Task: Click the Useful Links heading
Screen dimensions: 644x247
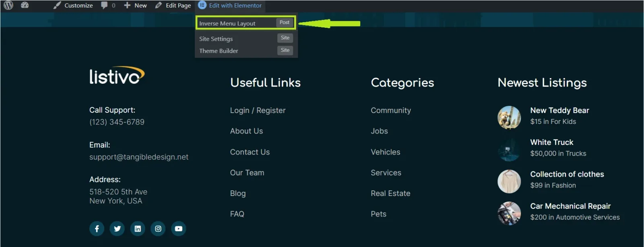Action: [265, 82]
